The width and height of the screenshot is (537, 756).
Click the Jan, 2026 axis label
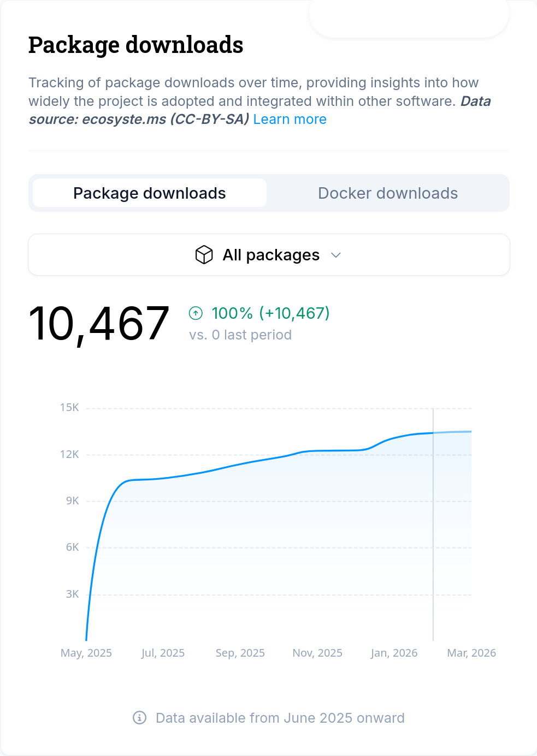(x=394, y=653)
